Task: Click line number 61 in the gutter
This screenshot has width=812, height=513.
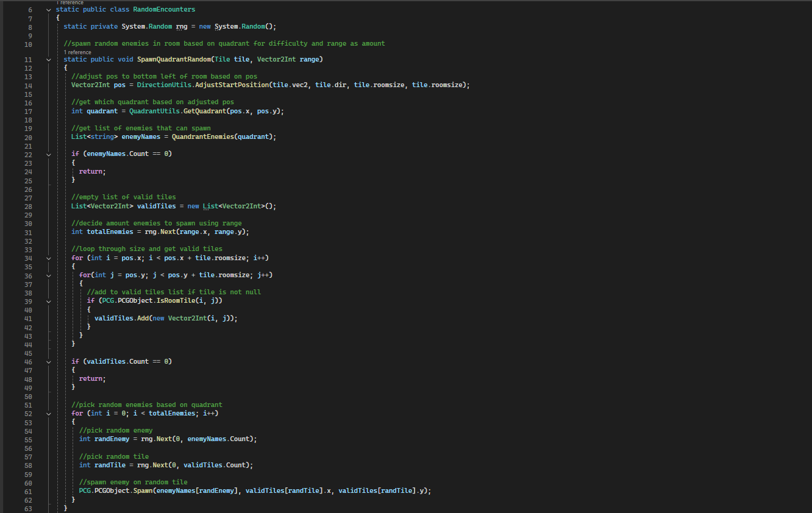Action: (28, 492)
